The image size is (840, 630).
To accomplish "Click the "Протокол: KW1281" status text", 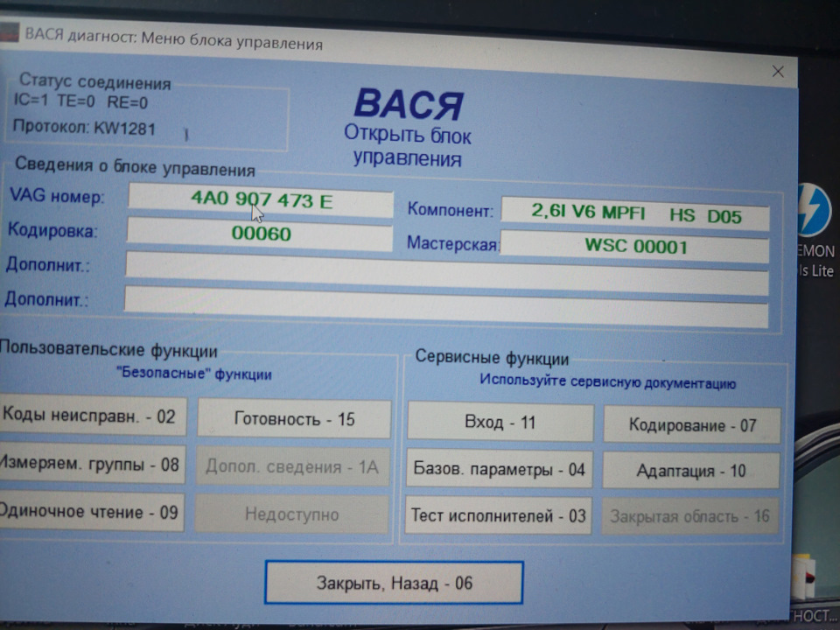I will (x=84, y=128).
